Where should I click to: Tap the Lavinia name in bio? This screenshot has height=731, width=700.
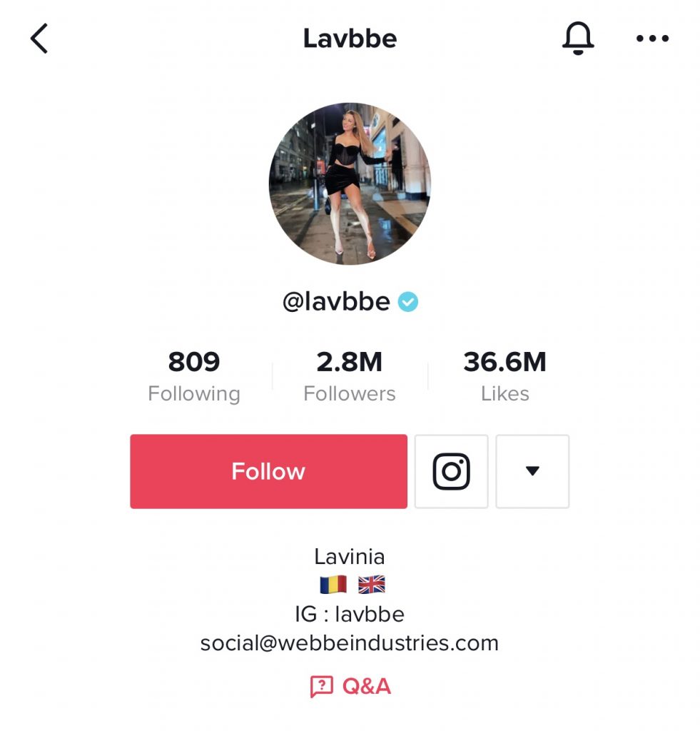pos(350,557)
